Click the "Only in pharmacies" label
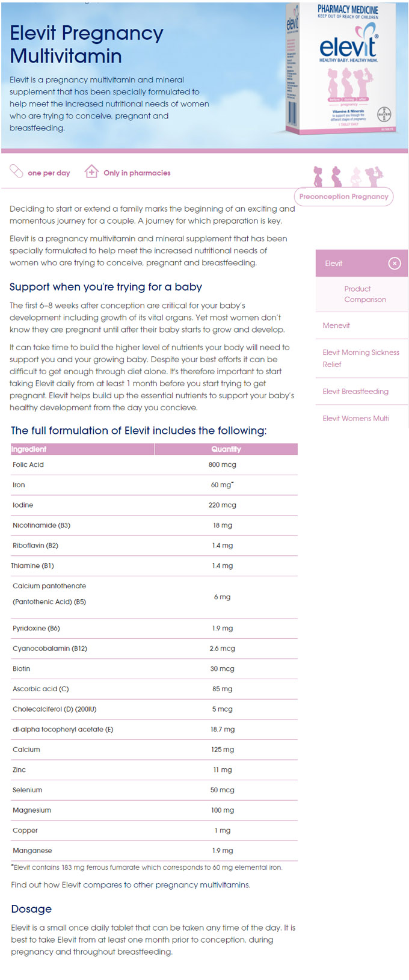 (x=137, y=173)
